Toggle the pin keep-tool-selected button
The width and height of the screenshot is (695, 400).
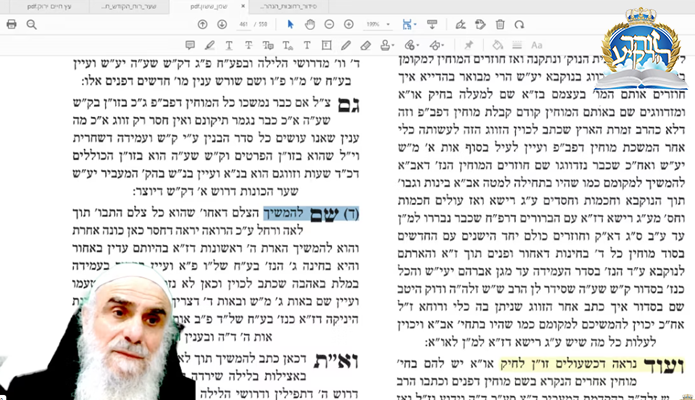(x=468, y=45)
